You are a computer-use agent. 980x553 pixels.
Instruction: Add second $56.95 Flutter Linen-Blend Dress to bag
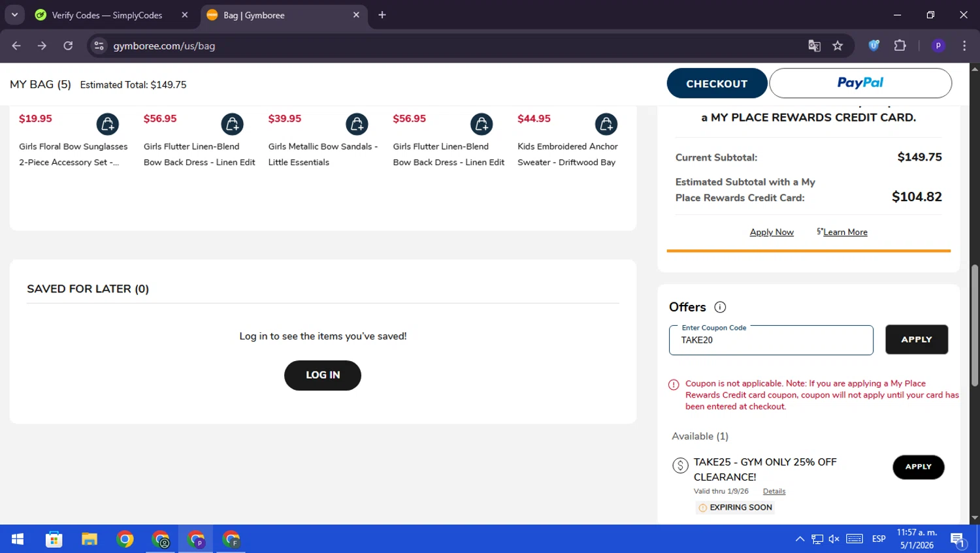(x=482, y=124)
